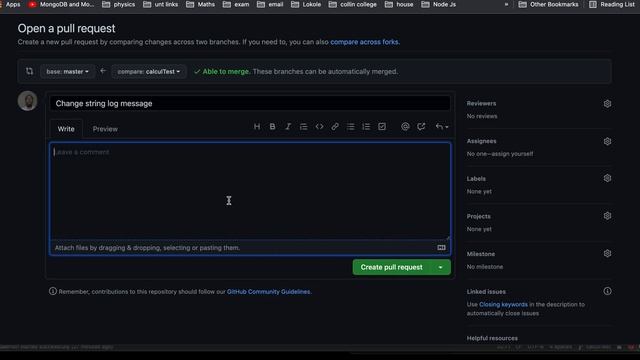Open MongoDB and Mo... bookmark
The width and height of the screenshot is (640, 360).
[x=61, y=4]
